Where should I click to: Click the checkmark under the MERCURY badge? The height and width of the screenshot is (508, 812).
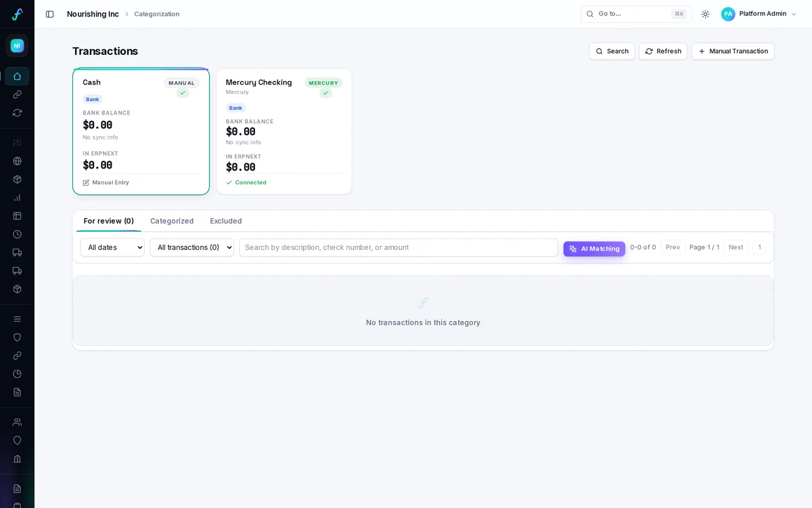point(325,93)
